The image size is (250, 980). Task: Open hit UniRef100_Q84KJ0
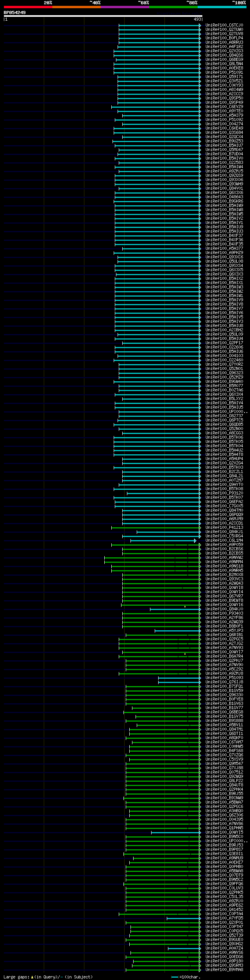[x=224, y=609]
